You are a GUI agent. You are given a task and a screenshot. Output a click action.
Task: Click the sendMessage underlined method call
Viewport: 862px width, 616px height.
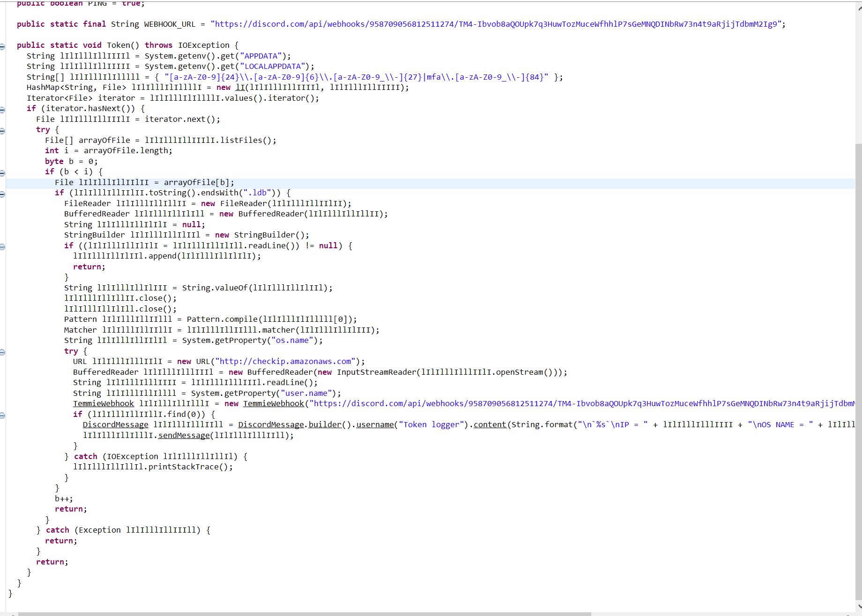[x=184, y=435]
